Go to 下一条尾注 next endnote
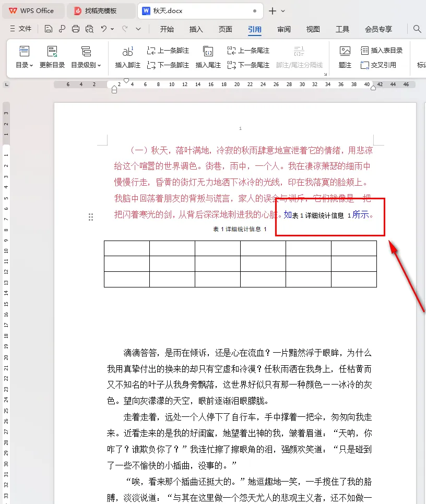426x504 pixels. (248, 65)
